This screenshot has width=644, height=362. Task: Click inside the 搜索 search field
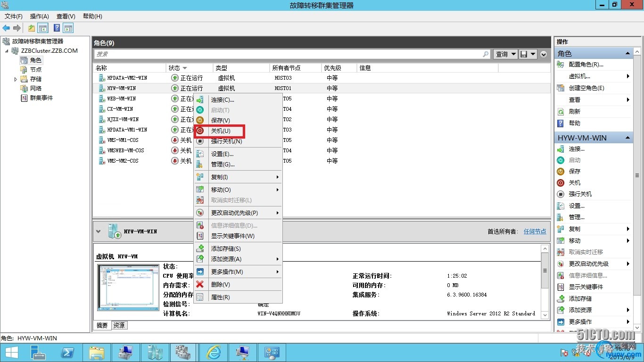(288, 54)
